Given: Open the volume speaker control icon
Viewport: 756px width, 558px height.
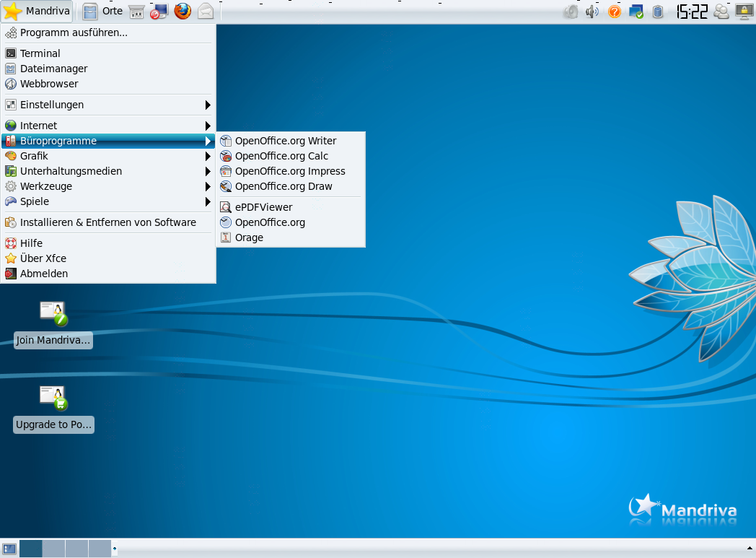Looking at the screenshot, I should (x=592, y=11).
